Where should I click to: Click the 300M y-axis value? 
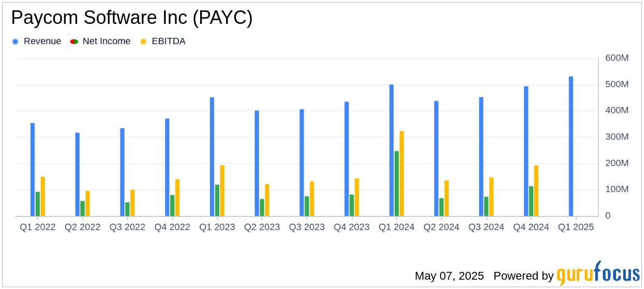point(617,137)
